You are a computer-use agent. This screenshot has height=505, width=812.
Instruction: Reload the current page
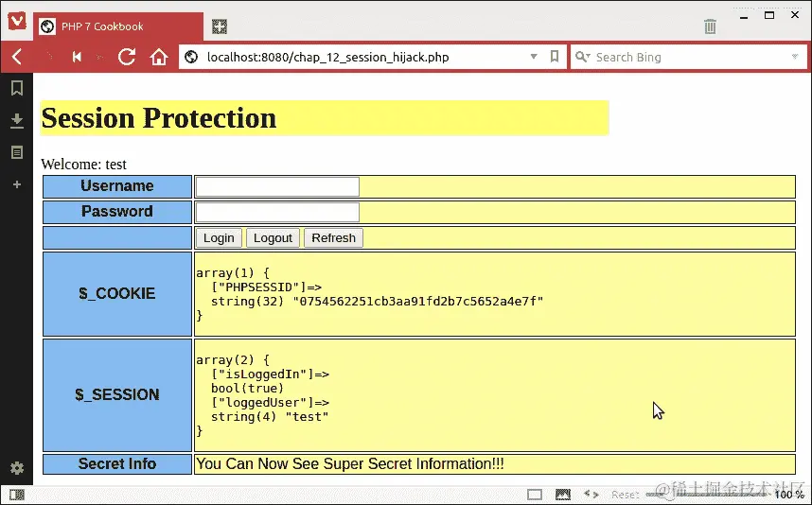point(127,57)
